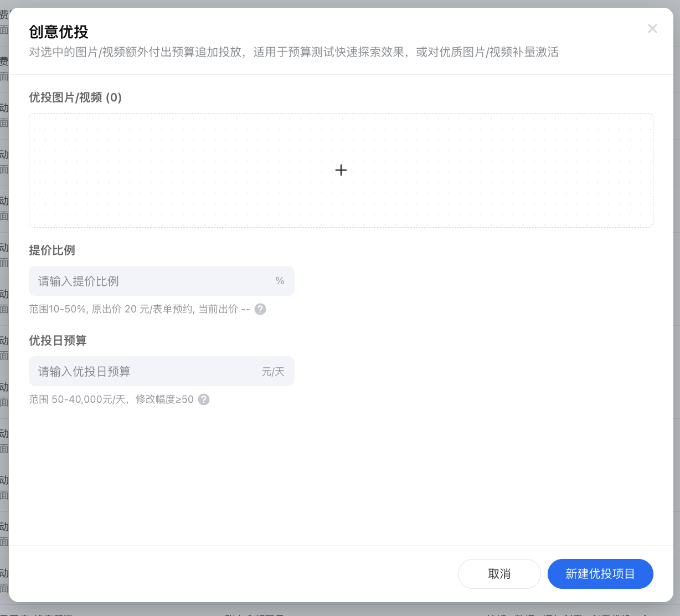Click the gray X icon to dismiss 创意优投

652,28
